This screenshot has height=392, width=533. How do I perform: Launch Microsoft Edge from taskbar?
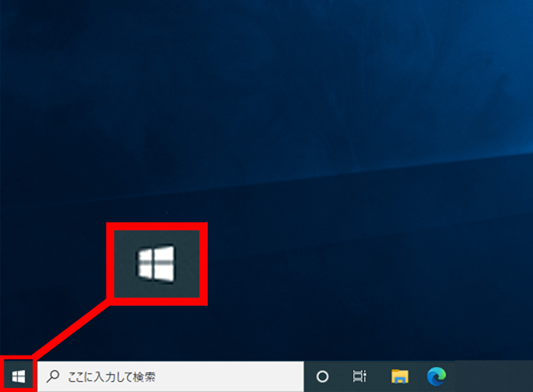pos(437,376)
